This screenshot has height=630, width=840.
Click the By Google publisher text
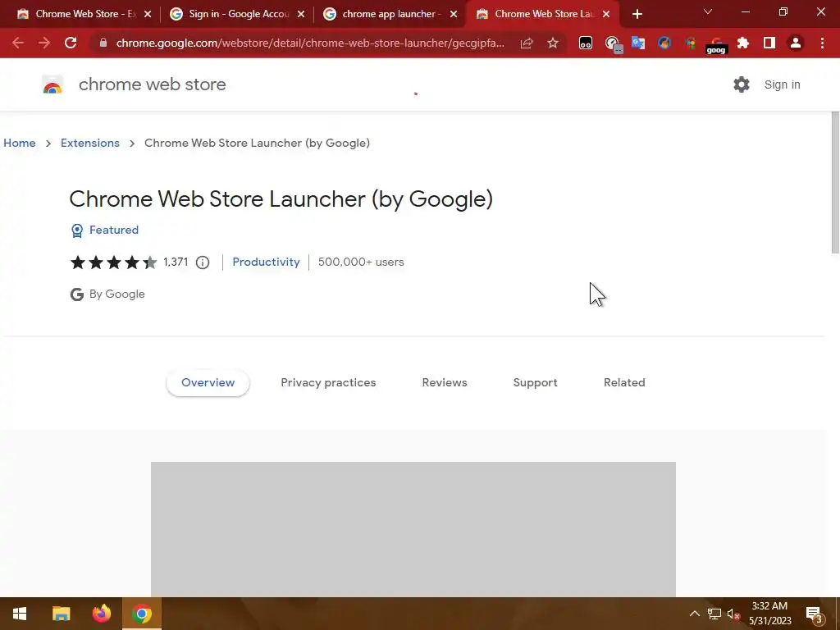(x=116, y=294)
